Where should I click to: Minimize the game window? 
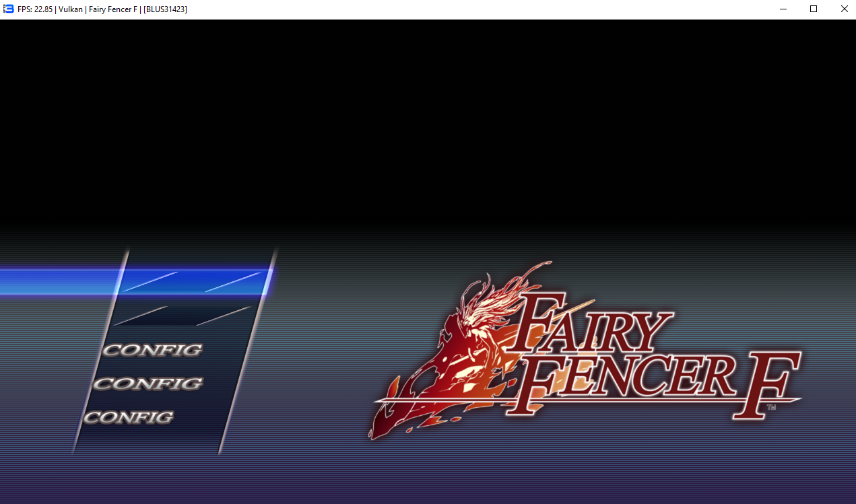tap(784, 9)
